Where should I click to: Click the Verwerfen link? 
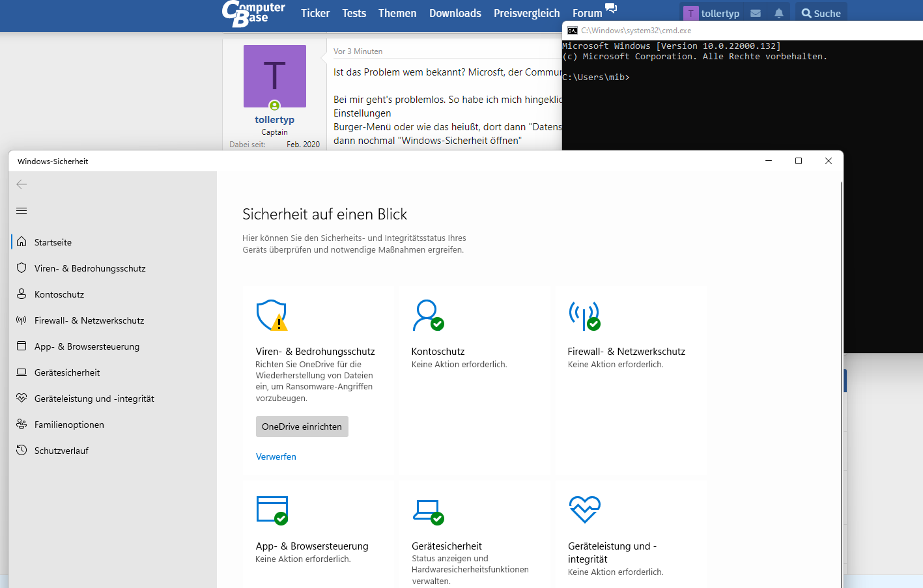tap(276, 456)
